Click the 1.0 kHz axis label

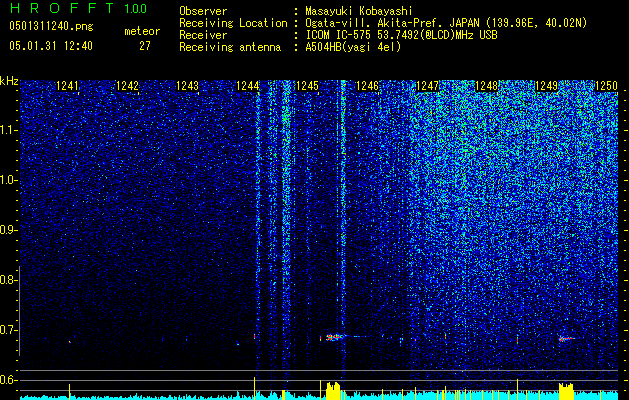tap(8, 180)
